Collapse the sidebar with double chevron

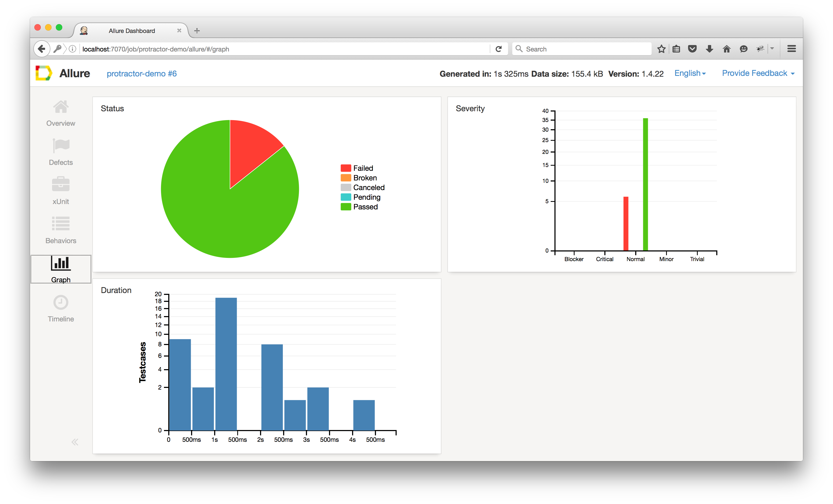(x=75, y=442)
